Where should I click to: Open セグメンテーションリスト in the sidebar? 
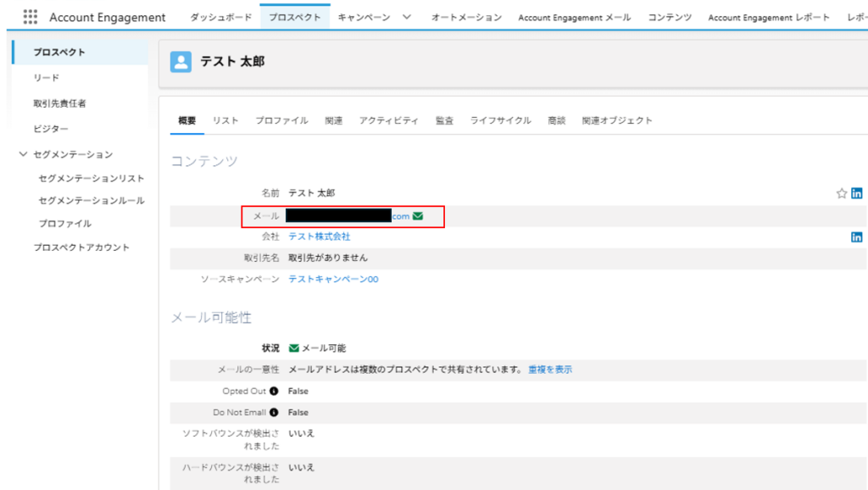[92, 178]
